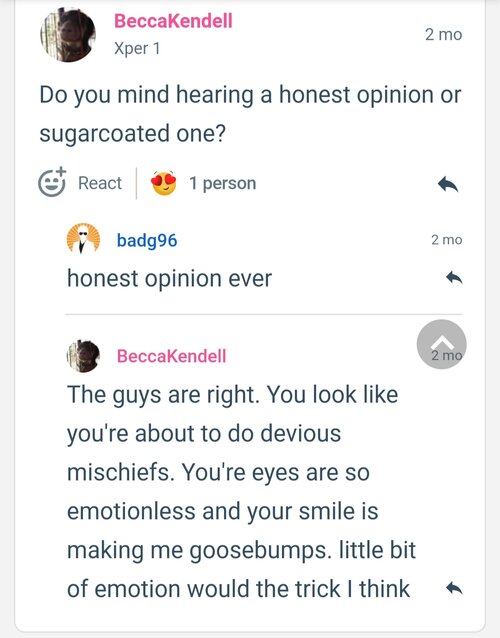The width and height of the screenshot is (500, 638).
Task: Click the '2 mo' timestamp on badg96's reply
Action: click(x=447, y=240)
